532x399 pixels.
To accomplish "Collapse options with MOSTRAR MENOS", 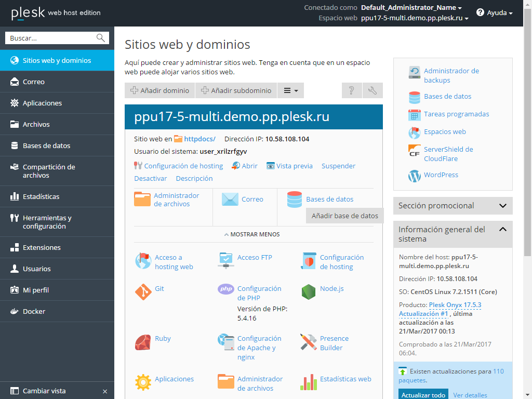I will (x=252, y=234).
